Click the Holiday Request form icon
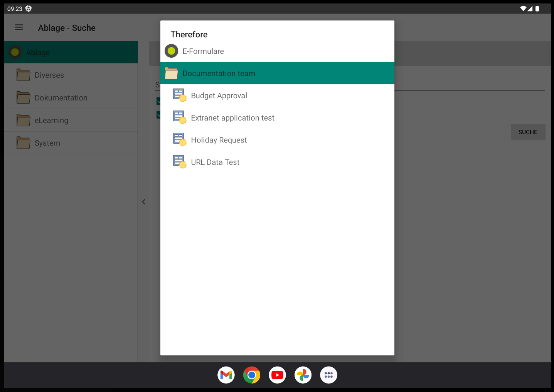The image size is (554, 392). click(x=180, y=140)
